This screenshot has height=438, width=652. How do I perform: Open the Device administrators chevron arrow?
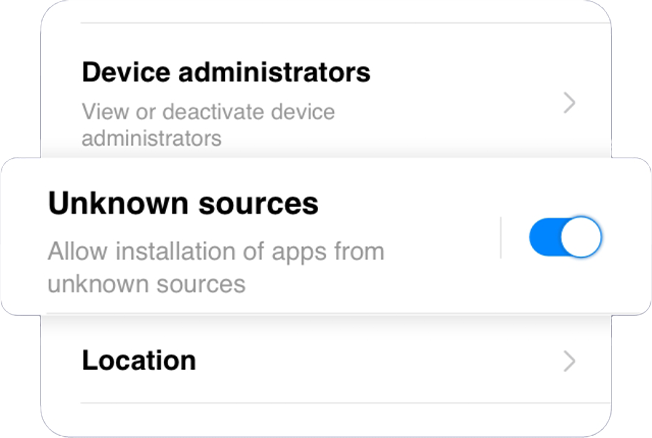[569, 103]
